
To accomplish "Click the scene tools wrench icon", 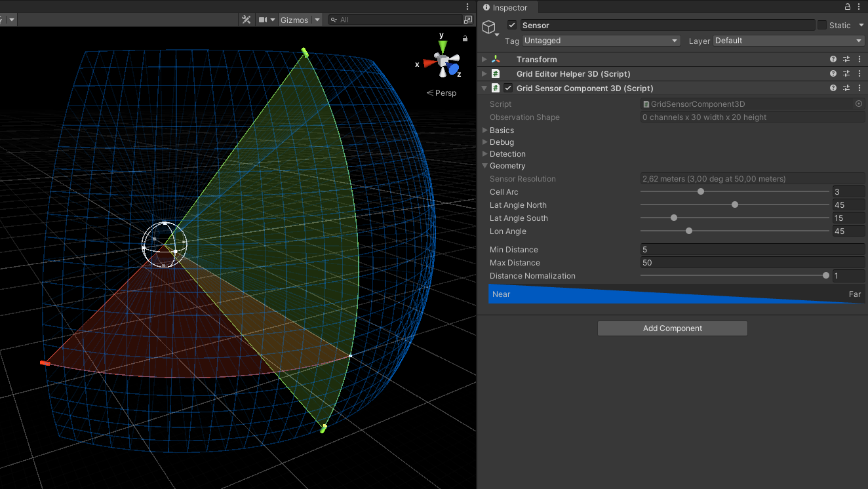I will [x=247, y=20].
